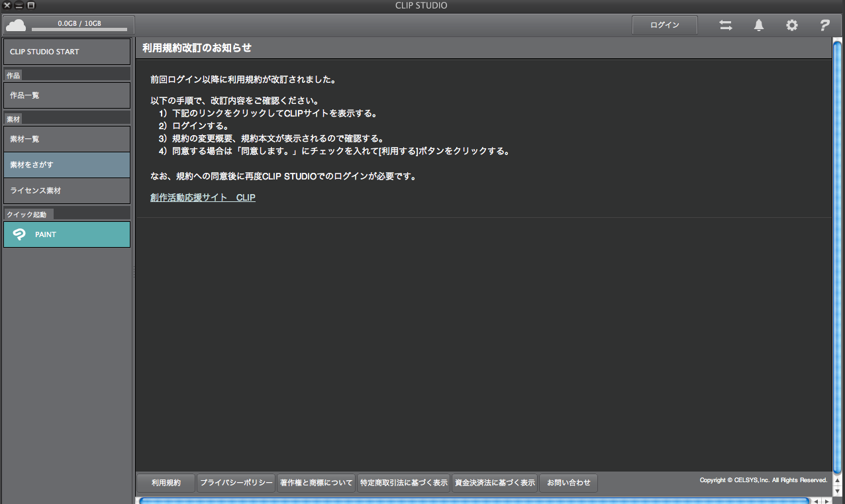Close the CLIP STUDIO window
The height and width of the screenshot is (504, 845).
7,5
